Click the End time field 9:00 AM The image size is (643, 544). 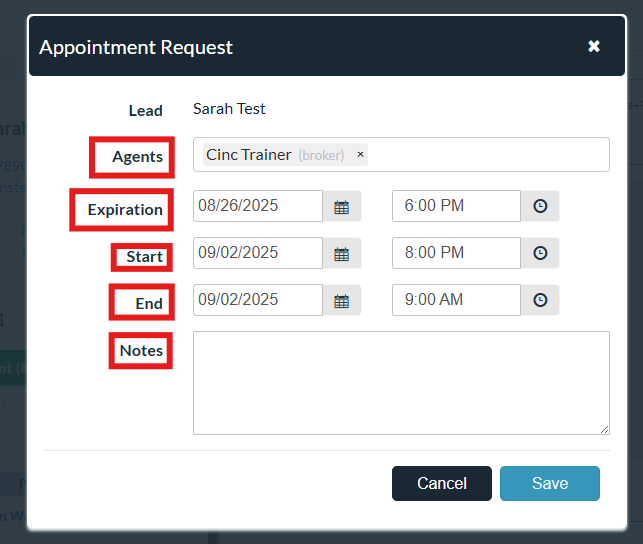click(x=456, y=300)
